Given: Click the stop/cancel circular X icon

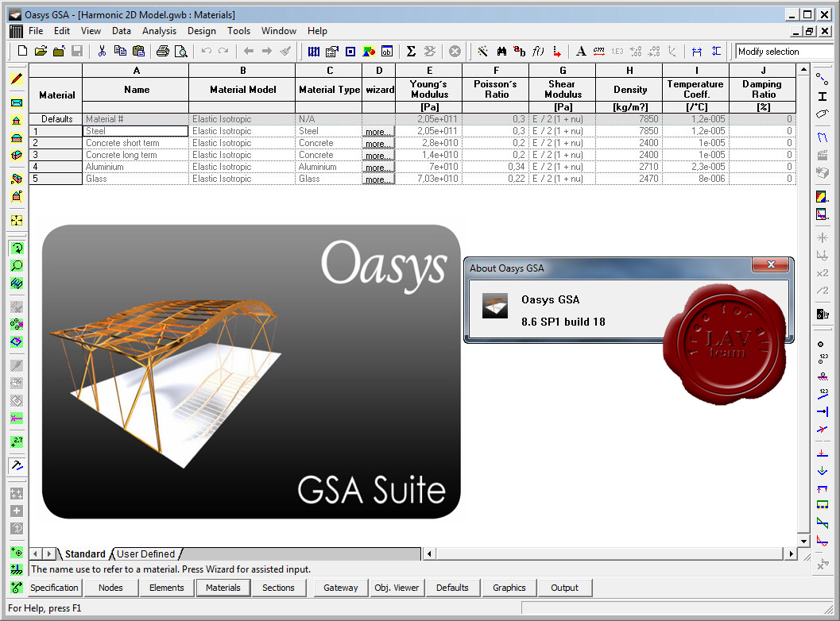Looking at the screenshot, I should (455, 52).
